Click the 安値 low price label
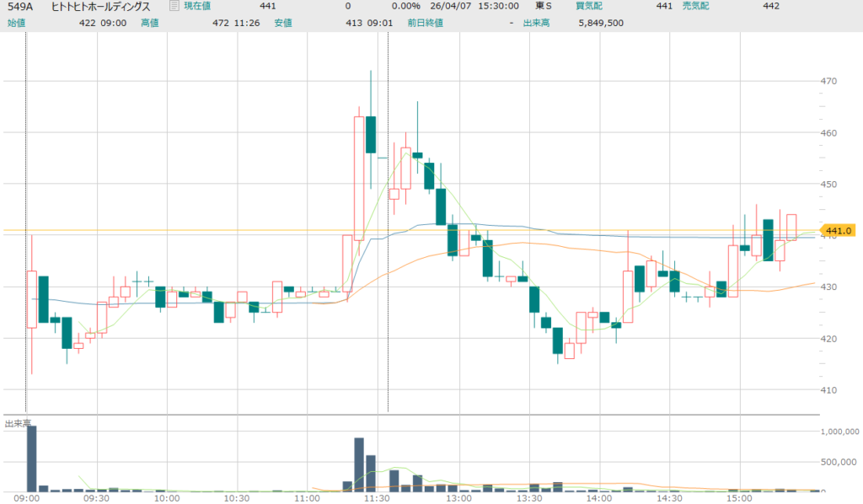 tap(307, 23)
